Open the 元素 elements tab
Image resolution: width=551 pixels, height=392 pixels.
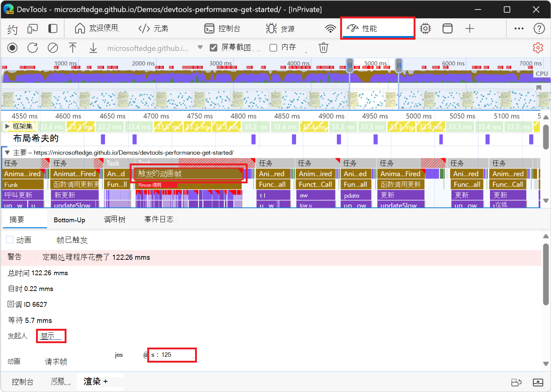154,28
